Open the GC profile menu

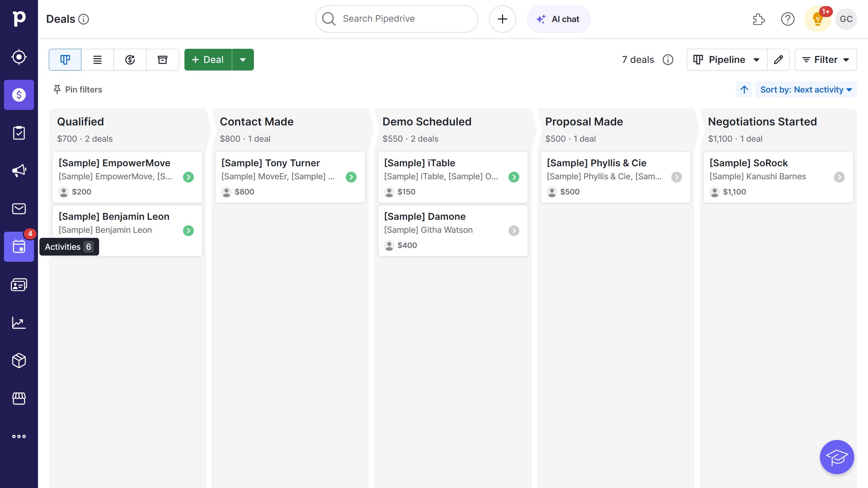tap(846, 19)
